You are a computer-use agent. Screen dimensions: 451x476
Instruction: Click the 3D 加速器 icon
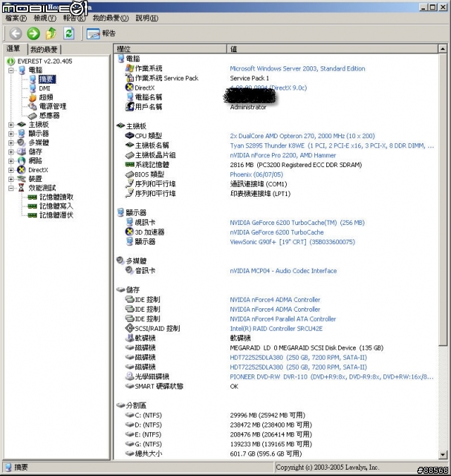130,232
